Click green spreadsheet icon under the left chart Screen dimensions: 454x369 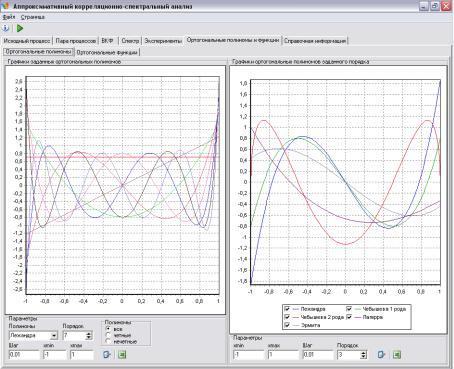coord(122,354)
